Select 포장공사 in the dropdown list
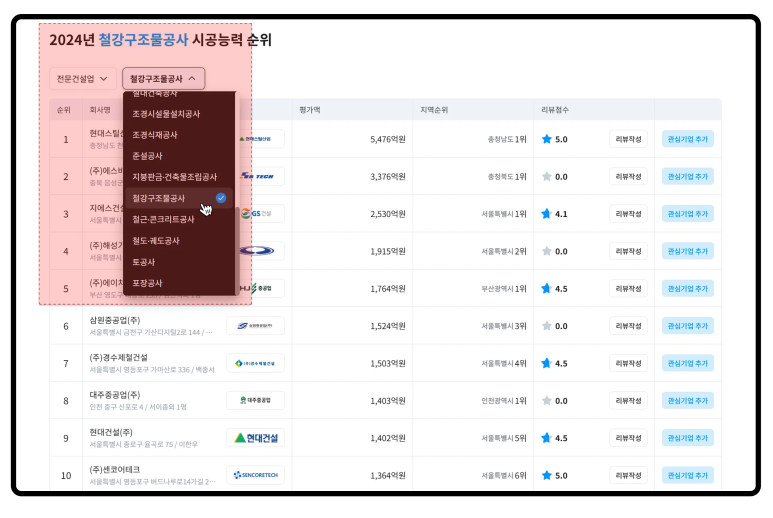Image resolution: width=773 pixels, height=518 pixels. coord(178,283)
